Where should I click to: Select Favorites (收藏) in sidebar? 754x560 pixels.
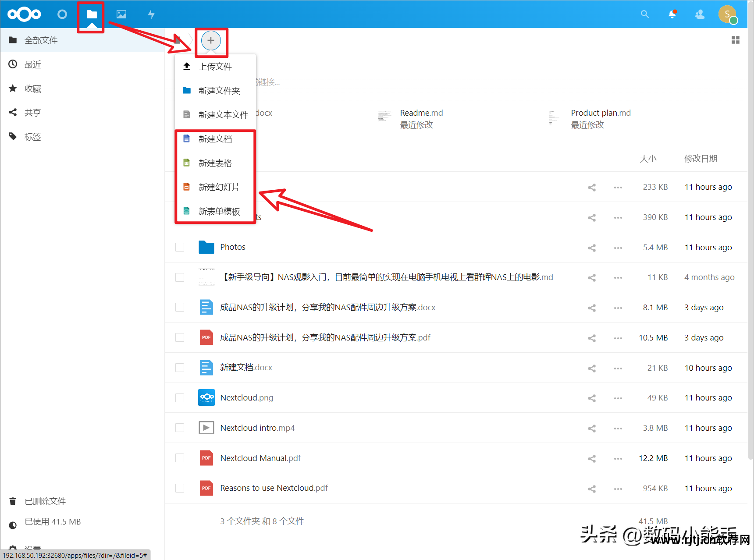click(x=82, y=89)
